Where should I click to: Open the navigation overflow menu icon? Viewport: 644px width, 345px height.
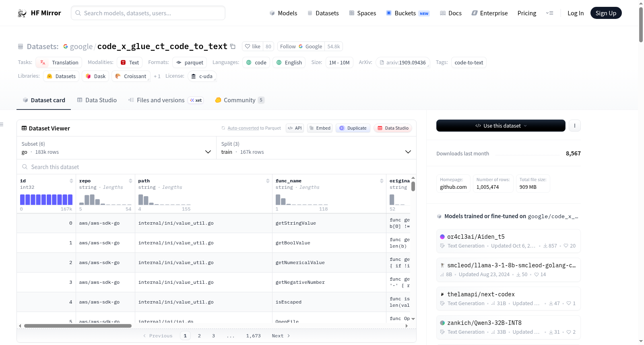pyautogui.click(x=549, y=13)
